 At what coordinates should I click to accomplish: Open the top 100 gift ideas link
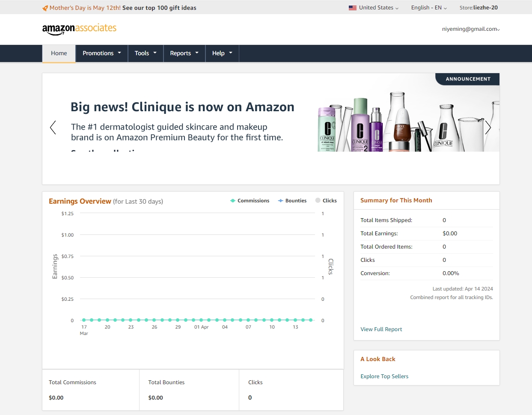159,8
